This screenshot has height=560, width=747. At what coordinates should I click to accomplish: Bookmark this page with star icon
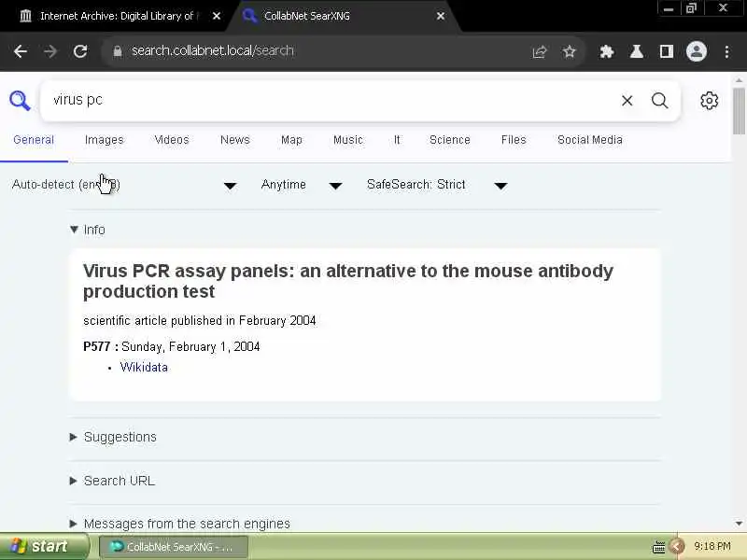(570, 51)
